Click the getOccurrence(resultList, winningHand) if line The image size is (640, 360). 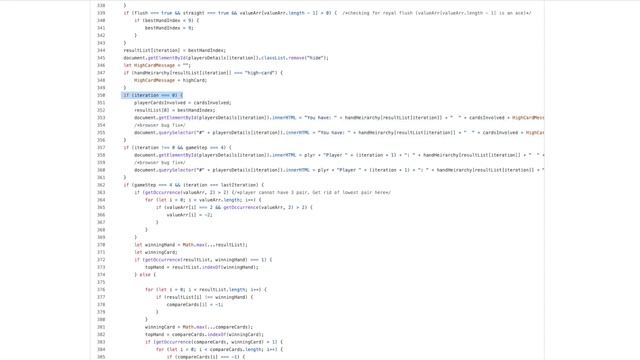click(203, 260)
